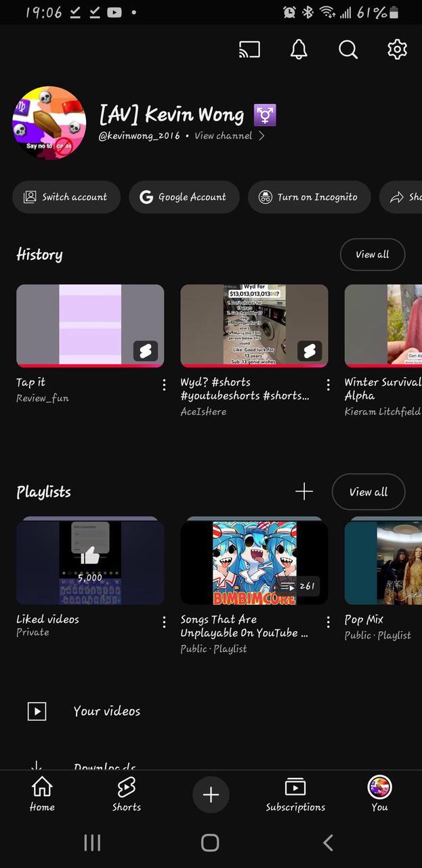The height and width of the screenshot is (868, 422).
Task: Tap History section heading
Action: [39, 255]
